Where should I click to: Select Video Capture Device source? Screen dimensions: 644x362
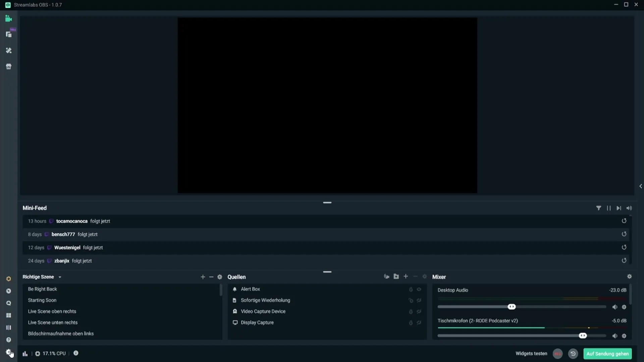tap(327, 311)
